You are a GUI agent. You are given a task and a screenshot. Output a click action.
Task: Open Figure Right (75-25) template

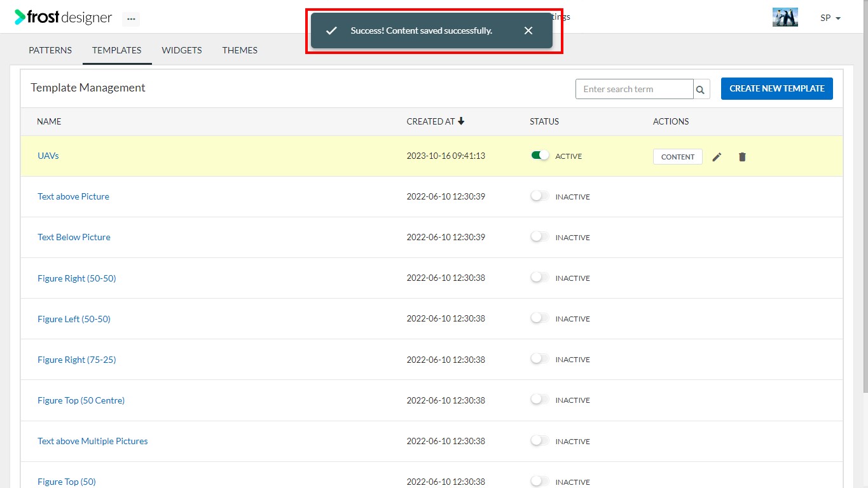tap(77, 360)
